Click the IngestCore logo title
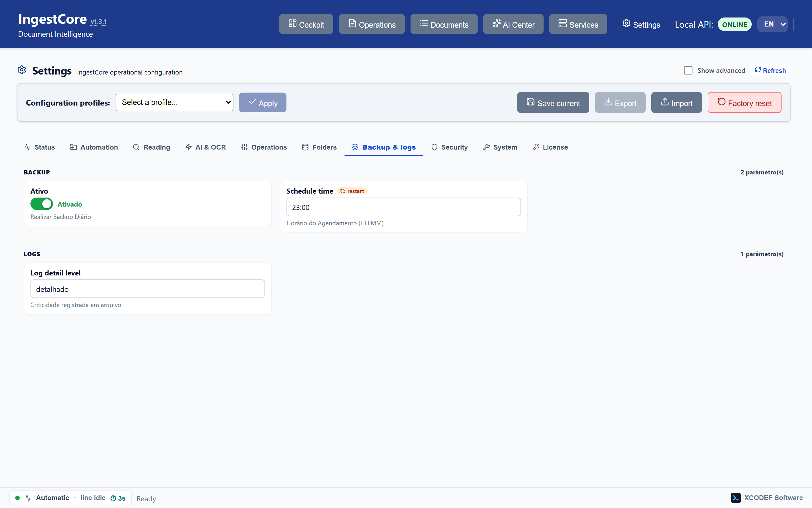 pos(52,19)
